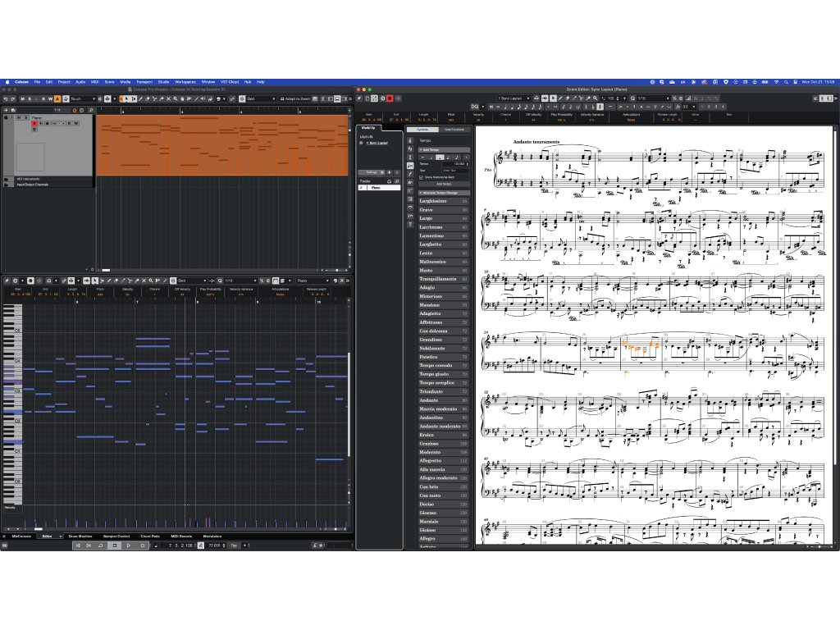Viewport: 840px width, 630px height.
Task: Click the Settings button in the Visibility panel
Action: coord(372,172)
